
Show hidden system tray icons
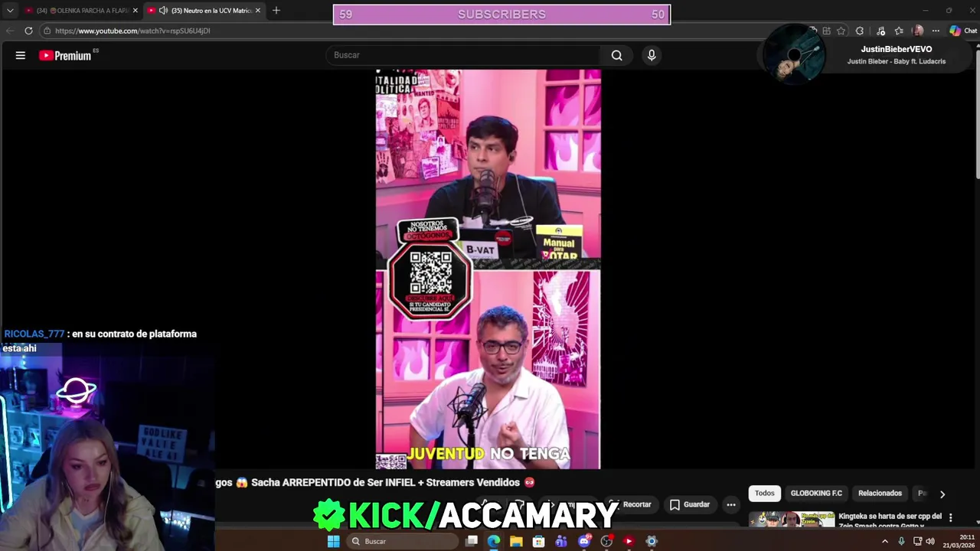point(885,541)
